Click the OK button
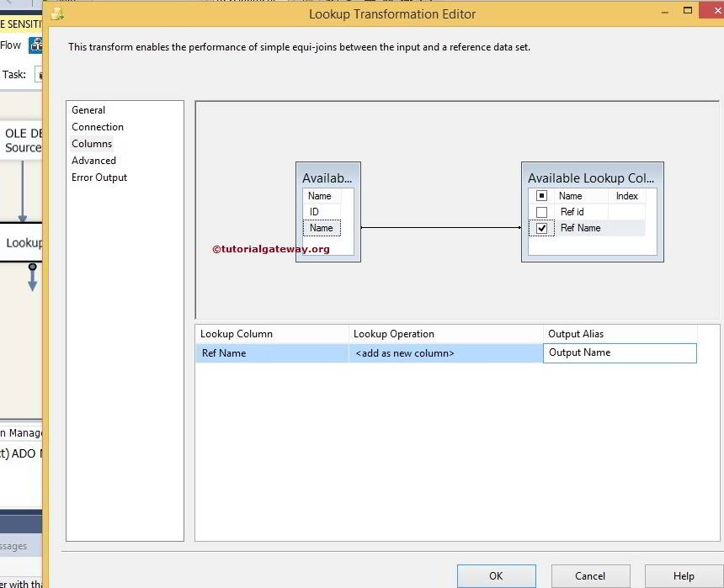 [x=496, y=576]
